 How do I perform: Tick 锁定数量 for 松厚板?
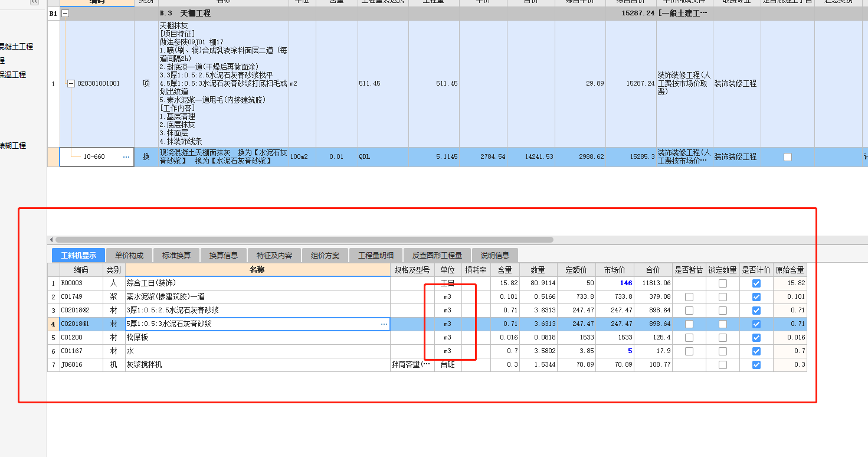pos(723,338)
